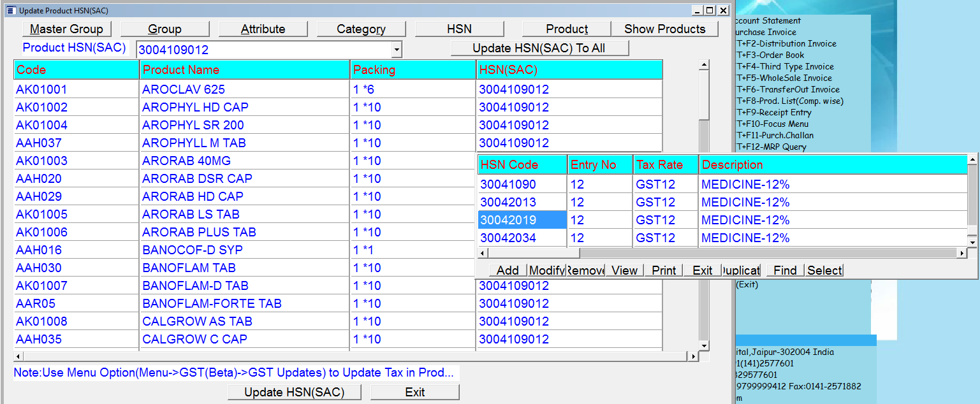This screenshot has width=980, height=404.
Task: Click product grid horizontal scroll right arrow
Action: point(694,357)
